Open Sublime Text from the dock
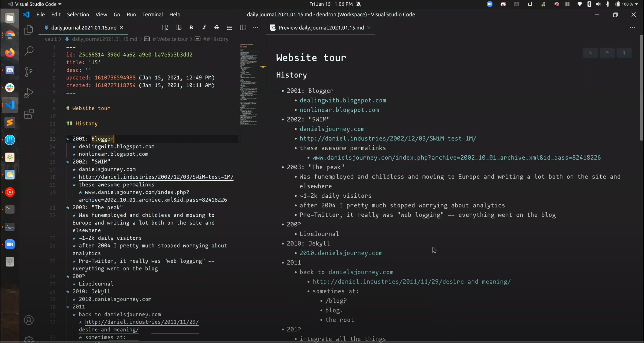The image size is (644, 343). (x=10, y=122)
